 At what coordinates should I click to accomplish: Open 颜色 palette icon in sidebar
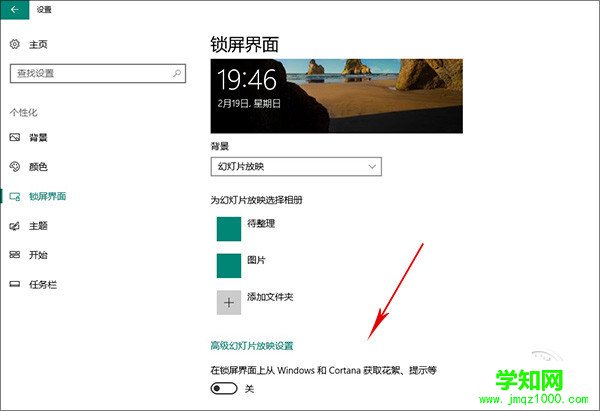(15, 166)
